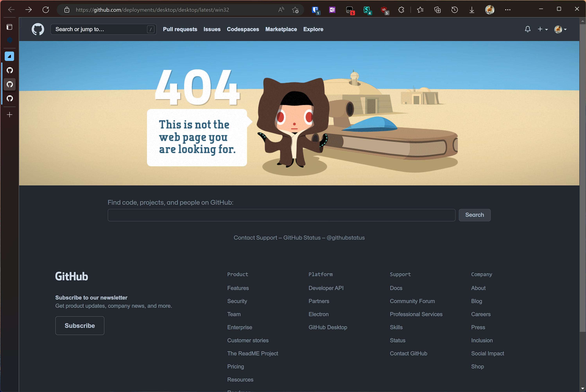Open the Professional Services footer link
Viewport: 586px width, 392px height.
click(416, 314)
